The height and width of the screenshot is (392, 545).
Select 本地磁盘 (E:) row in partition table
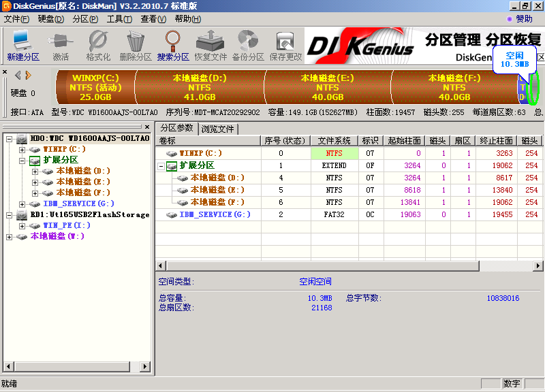tap(349, 191)
